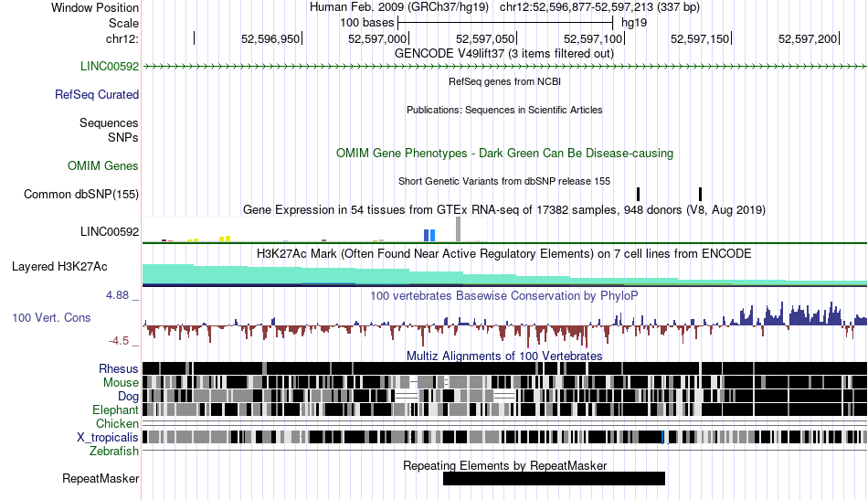Select the Common dbSNP(155) track label
Image resolution: width=868 pixels, height=500 pixels.
click(x=81, y=195)
